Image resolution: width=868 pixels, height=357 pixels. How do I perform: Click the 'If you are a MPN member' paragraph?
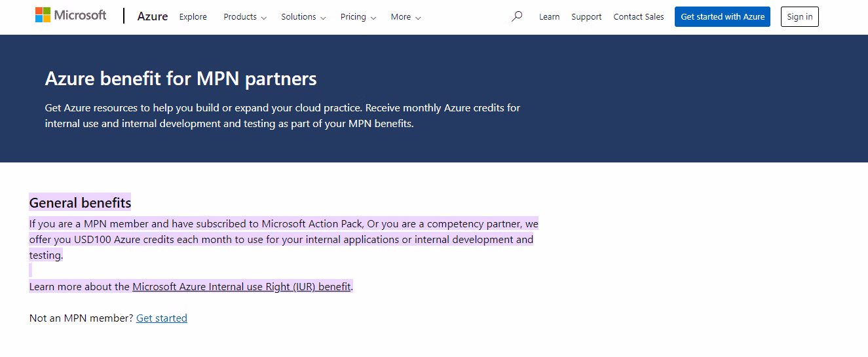(x=284, y=239)
